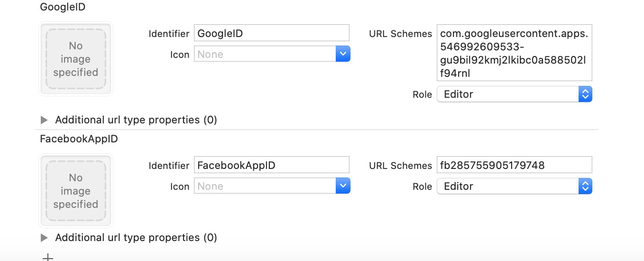Click the GoogleID Identifier text field

271,33
